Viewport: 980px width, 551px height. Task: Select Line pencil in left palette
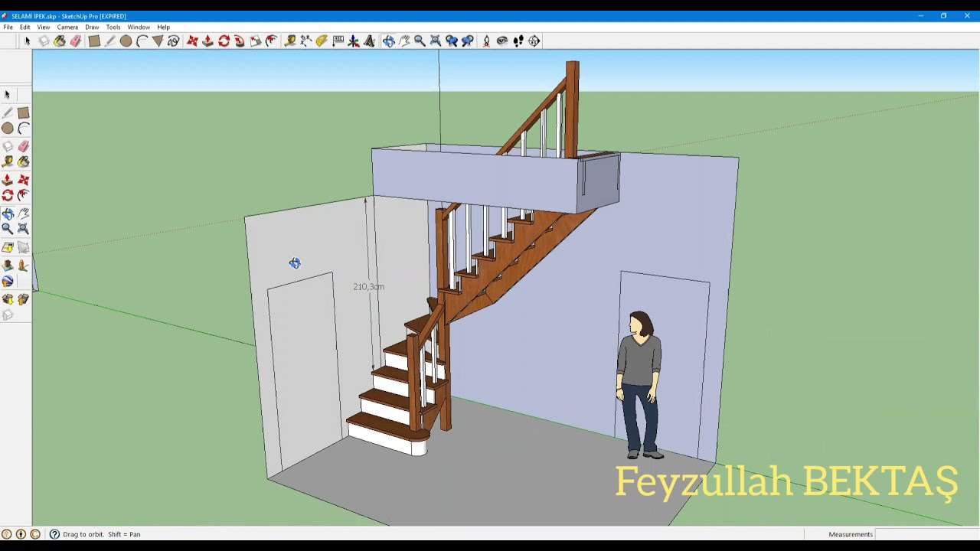(x=8, y=112)
